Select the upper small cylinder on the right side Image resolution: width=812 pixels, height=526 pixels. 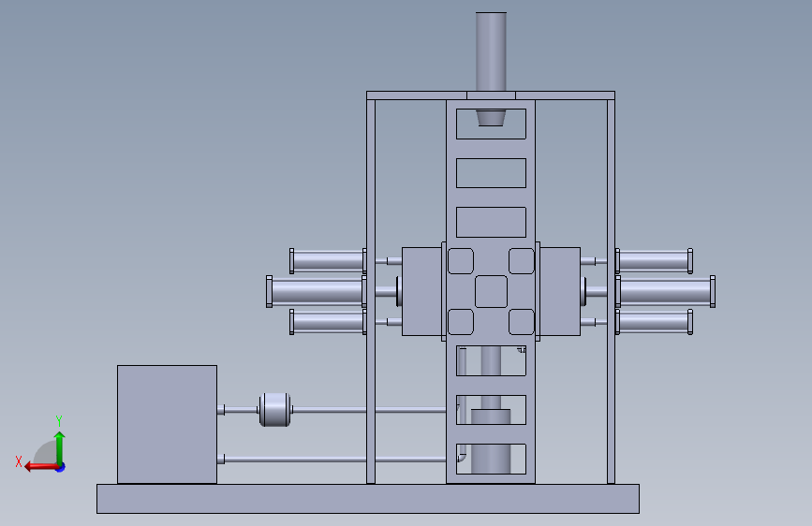click(x=654, y=261)
